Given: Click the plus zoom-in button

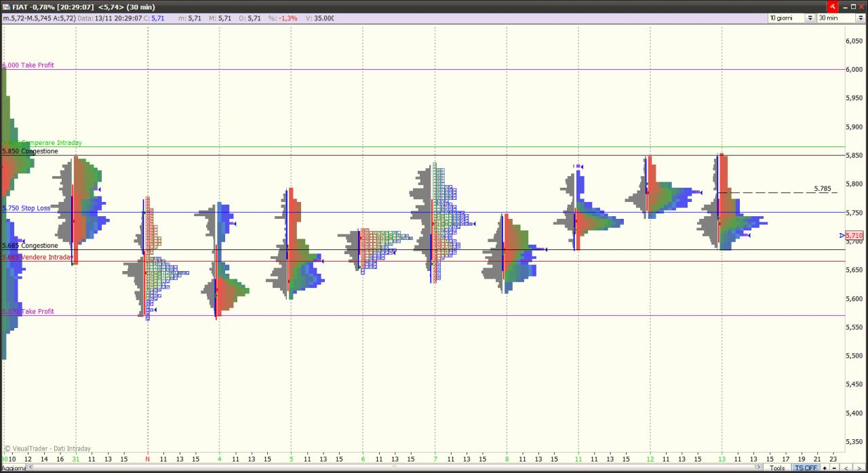Looking at the screenshot, I should pos(825,468).
